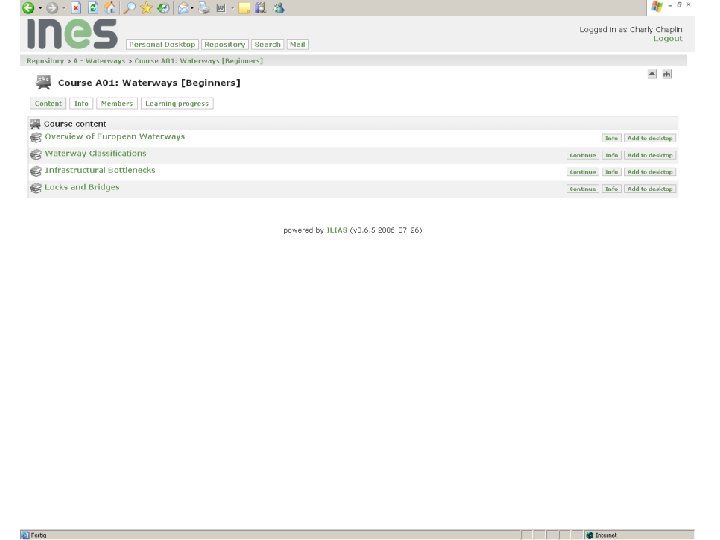Click Info for Waterway Classifications
The height and width of the screenshot is (540, 720).
coord(611,155)
